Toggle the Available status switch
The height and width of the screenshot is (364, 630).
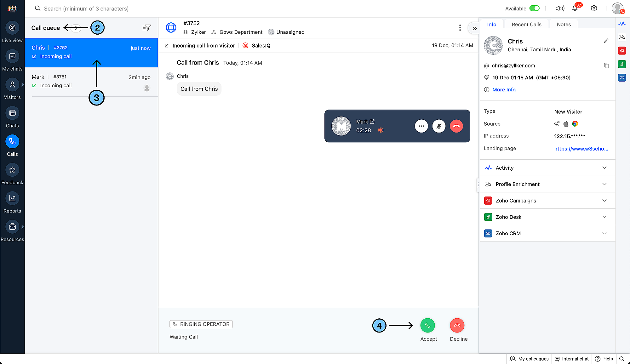pyautogui.click(x=534, y=9)
